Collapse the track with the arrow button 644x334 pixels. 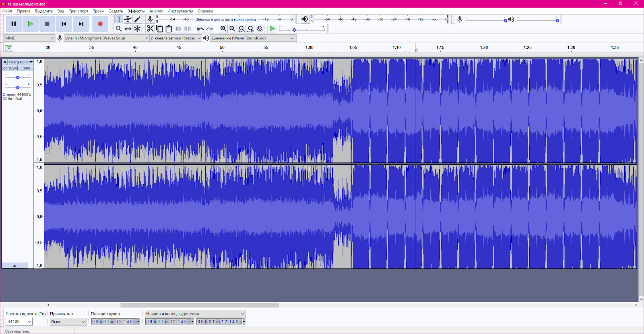click(14, 266)
